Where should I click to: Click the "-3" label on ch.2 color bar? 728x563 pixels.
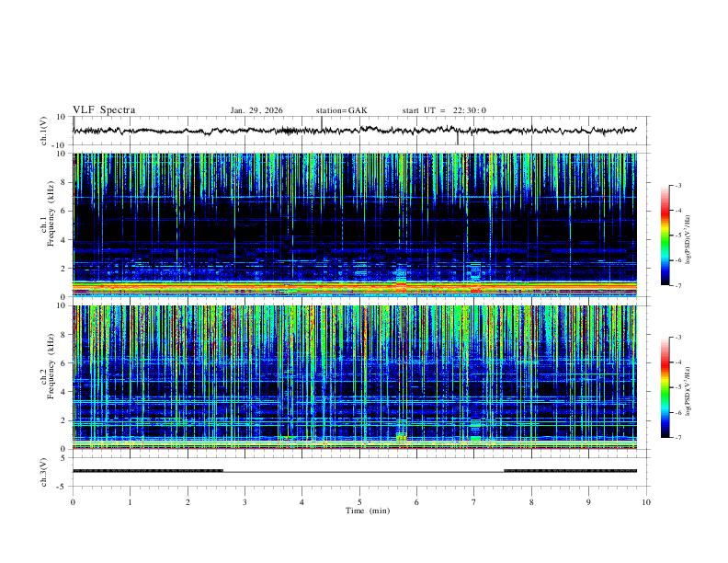coord(678,338)
